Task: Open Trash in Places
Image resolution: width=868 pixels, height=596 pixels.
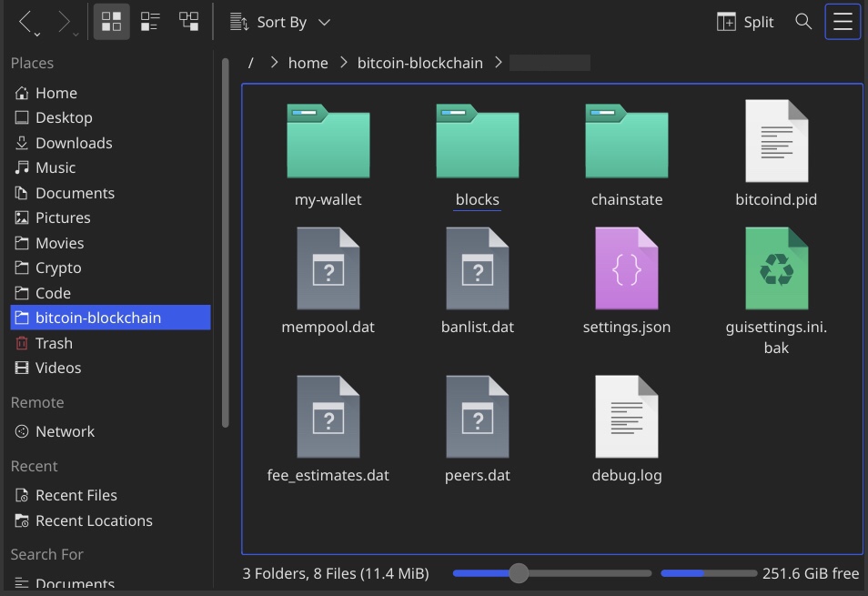Action: [x=110, y=344]
